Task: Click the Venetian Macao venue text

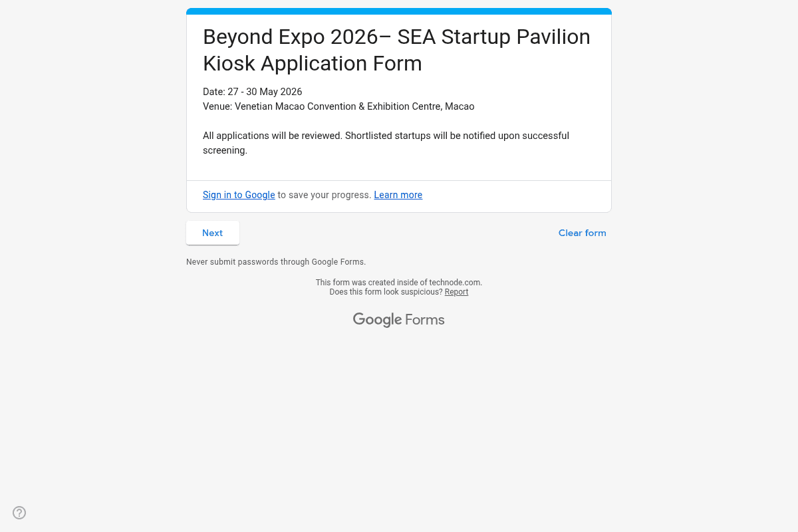Action: [x=338, y=106]
